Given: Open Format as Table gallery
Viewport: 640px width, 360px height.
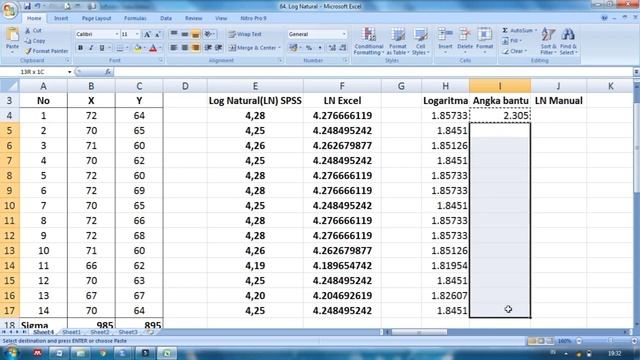Looking at the screenshot, I should pos(398,41).
